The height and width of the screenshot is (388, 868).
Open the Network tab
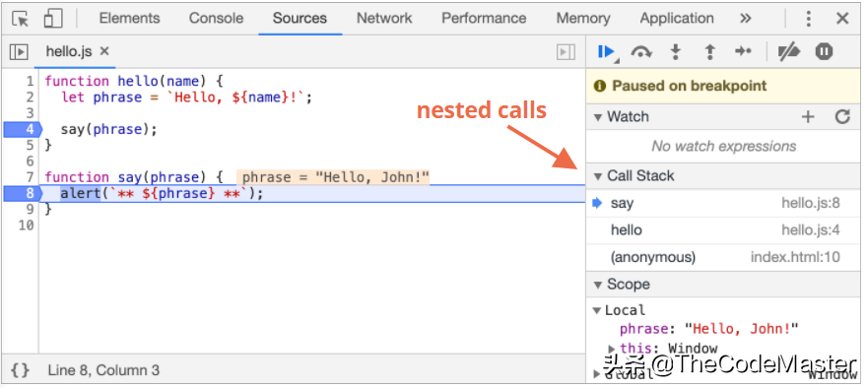click(x=384, y=19)
